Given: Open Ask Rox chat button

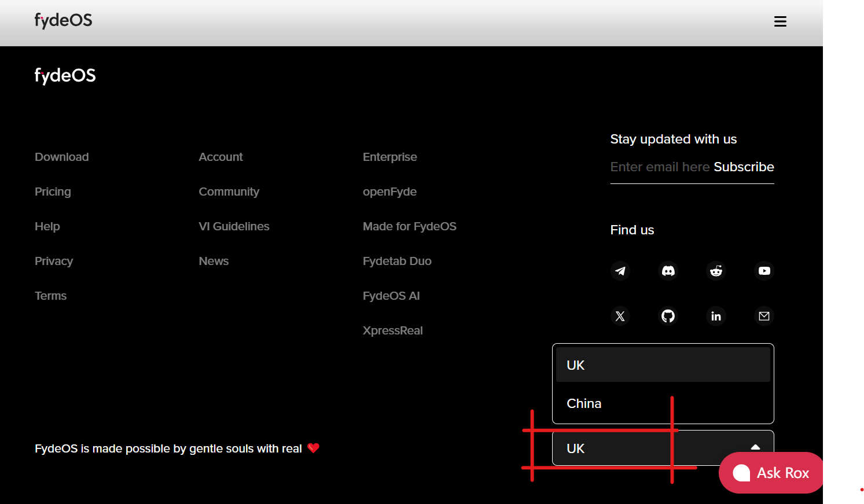Looking at the screenshot, I should click(771, 473).
